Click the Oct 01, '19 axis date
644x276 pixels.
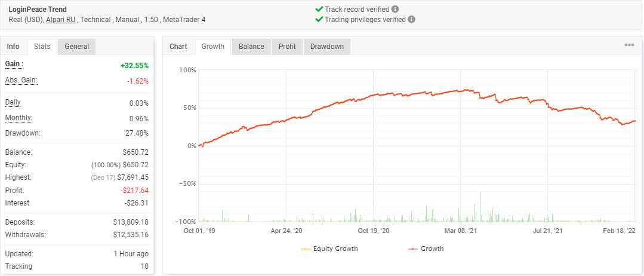pos(199,231)
